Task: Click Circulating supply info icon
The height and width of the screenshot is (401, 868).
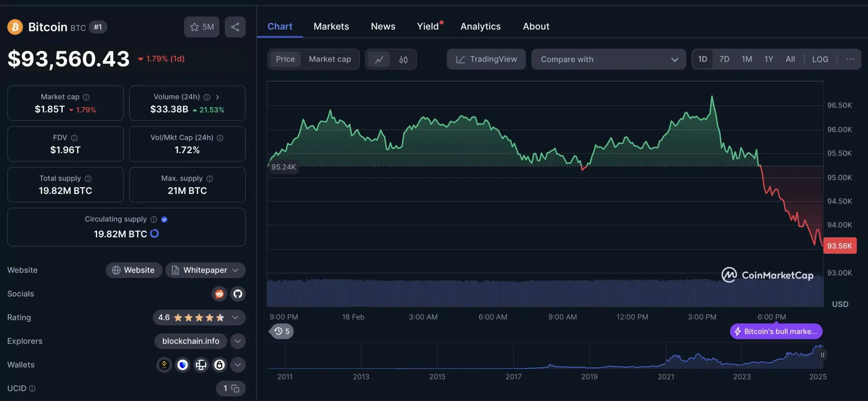Action: coord(154,219)
